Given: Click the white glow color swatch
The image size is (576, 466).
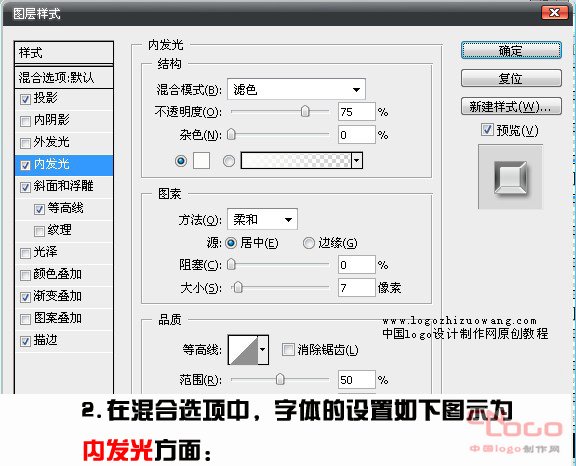Looking at the screenshot, I should coord(201,160).
